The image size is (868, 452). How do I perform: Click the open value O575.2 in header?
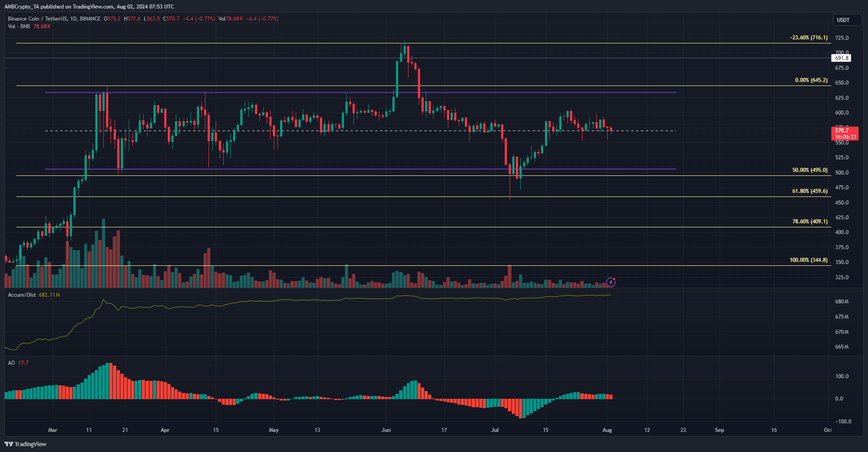coord(112,19)
